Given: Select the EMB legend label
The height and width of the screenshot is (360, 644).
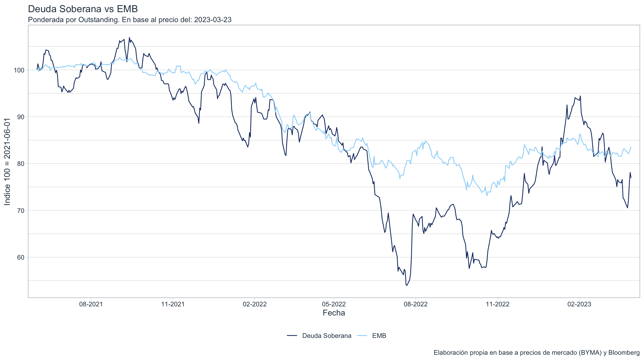Looking at the screenshot, I should (x=379, y=336).
